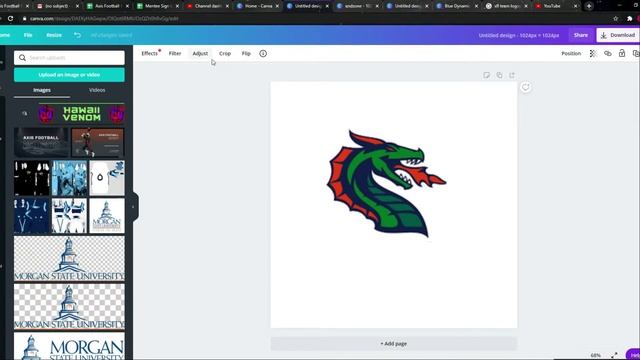640x360 pixels.
Task: Click the browser extensions puzzle icon
Action: (x=630, y=18)
